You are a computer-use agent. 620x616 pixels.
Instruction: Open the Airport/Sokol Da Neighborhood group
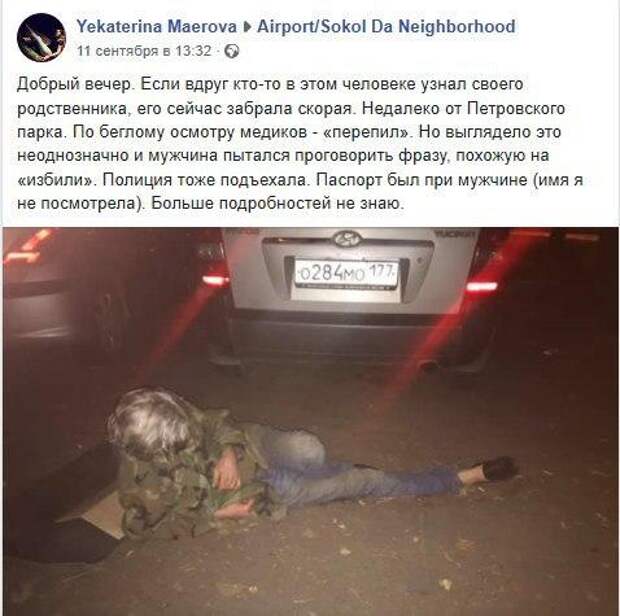(x=386, y=26)
